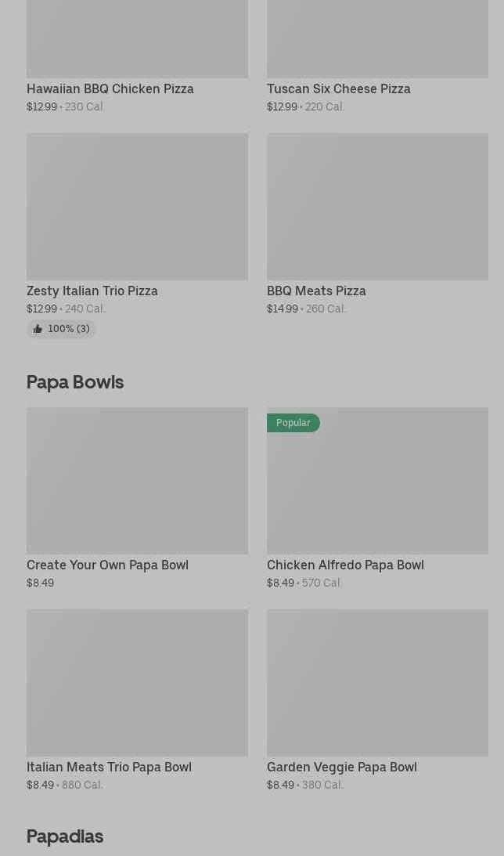This screenshot has width=504, height=856.
Task: Open the Chicken Alfredo Papa Bowl title
Action: pyautogui.click(x=345, y=565)
